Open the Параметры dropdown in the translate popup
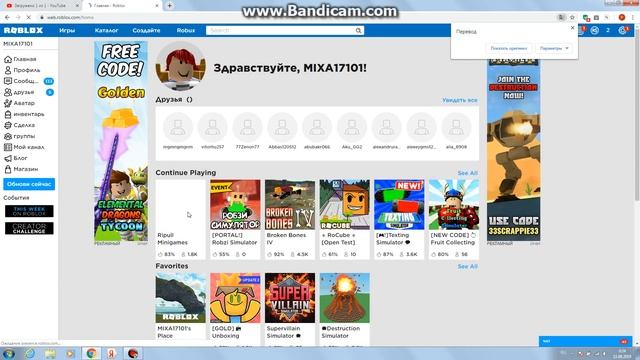Image resolution: width=640 pixels, height=360 pixels. click(x=553, y=48)
